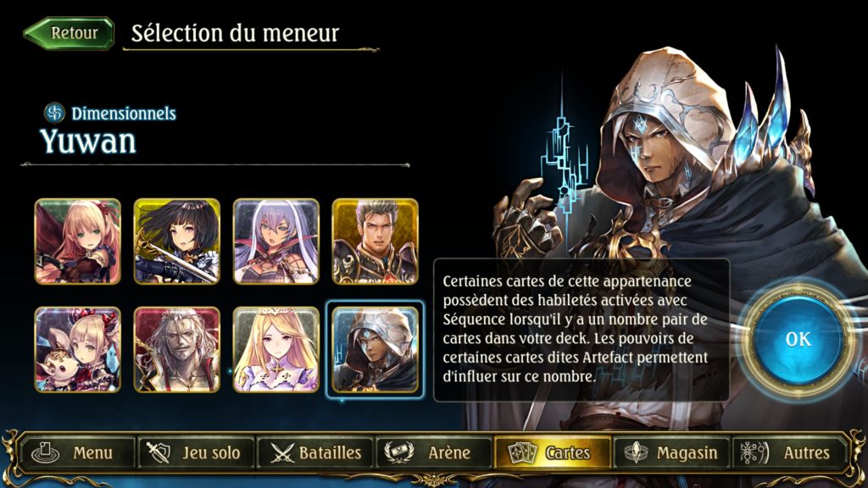
Task: Click the Dimensionnels class emblem icon
Action: coord(55,113)
